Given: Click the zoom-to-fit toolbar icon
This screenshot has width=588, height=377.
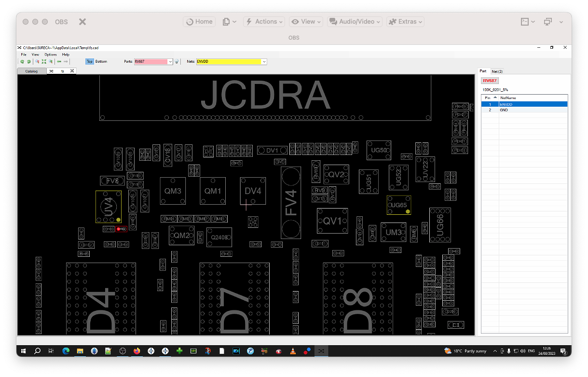Looking at the screenshot, I should pos(44,62).
